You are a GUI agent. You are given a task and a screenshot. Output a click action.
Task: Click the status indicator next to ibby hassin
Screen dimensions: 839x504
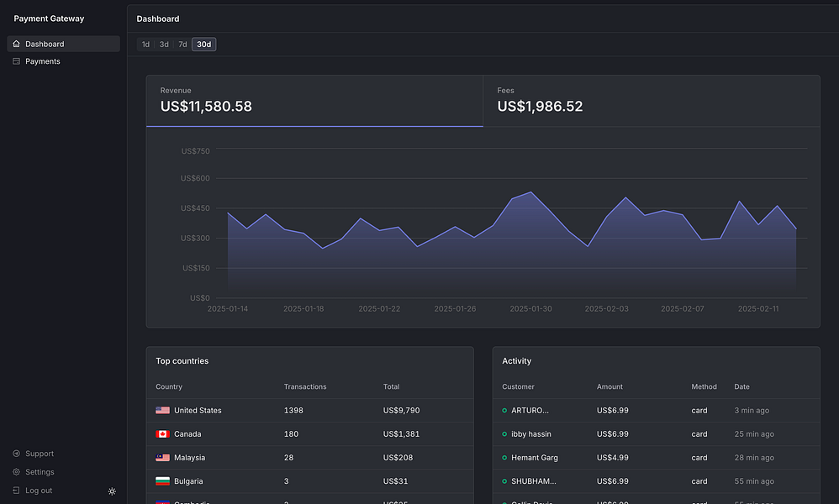click(504, 433)
